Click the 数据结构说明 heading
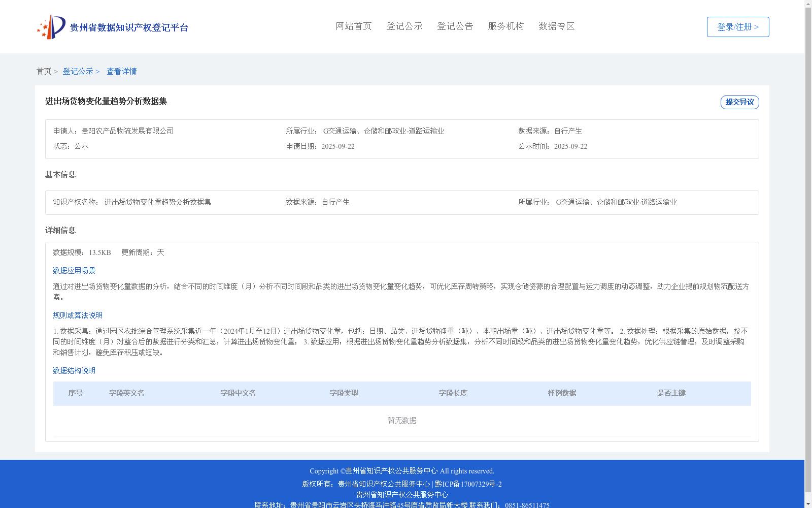 [74, 371]
